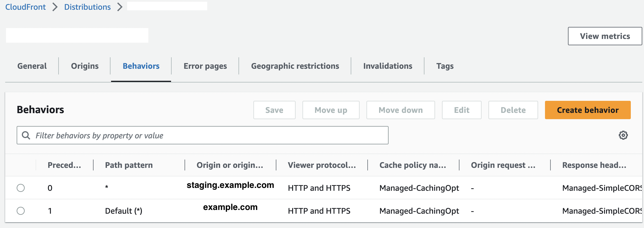Open the Origins tab

coord(85,66)
